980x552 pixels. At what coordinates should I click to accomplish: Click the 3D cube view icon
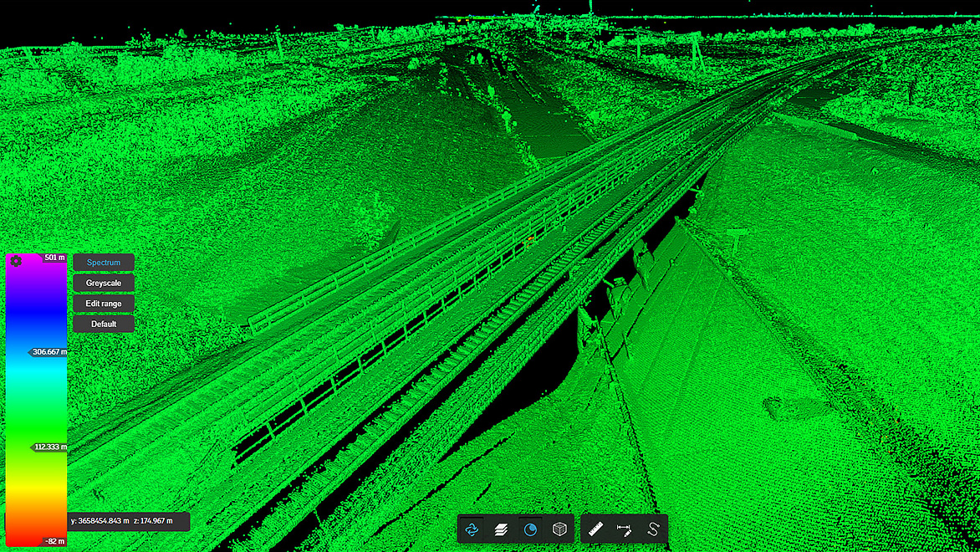point(562,529)
